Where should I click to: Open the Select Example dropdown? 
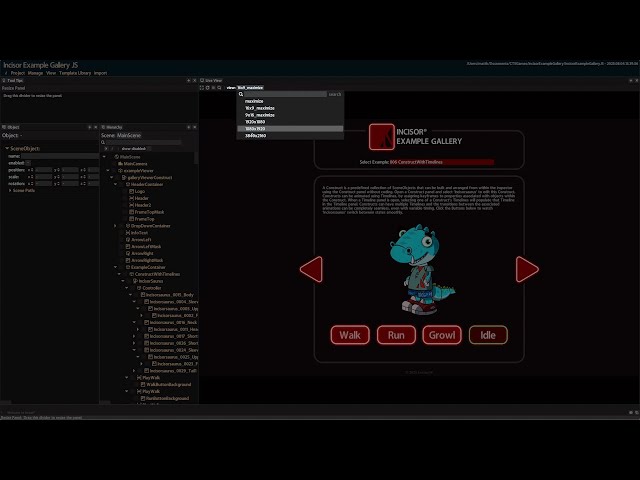pyautogui.click(x=442, y=162)
